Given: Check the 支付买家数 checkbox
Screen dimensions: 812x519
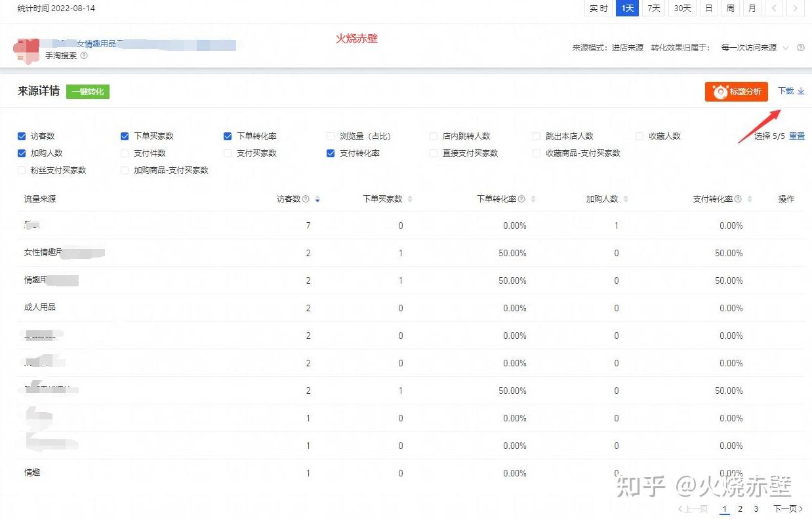Looking at the screenshot, I should 228,153.
